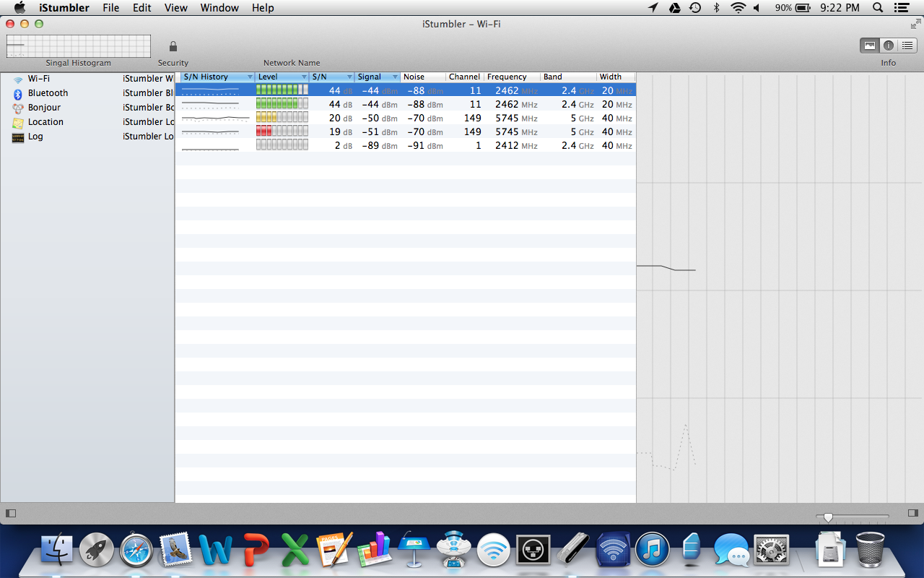Image resolution: width=924 pixels, height=578 pixels.
Task: Open the Wi-Fi status menu in the menu bar
Action: click(738, 8)
